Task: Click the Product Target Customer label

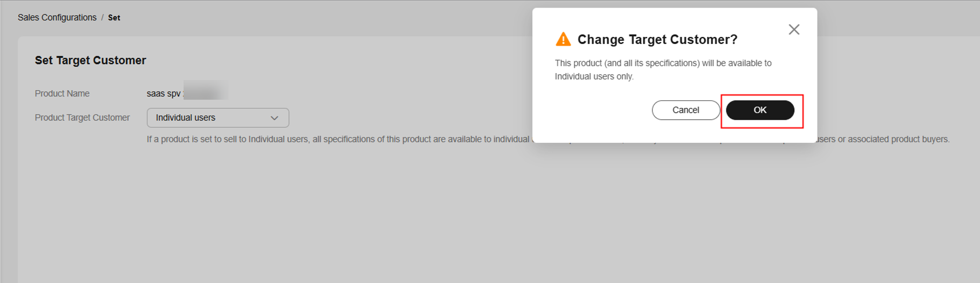Action: pos(82,118)
